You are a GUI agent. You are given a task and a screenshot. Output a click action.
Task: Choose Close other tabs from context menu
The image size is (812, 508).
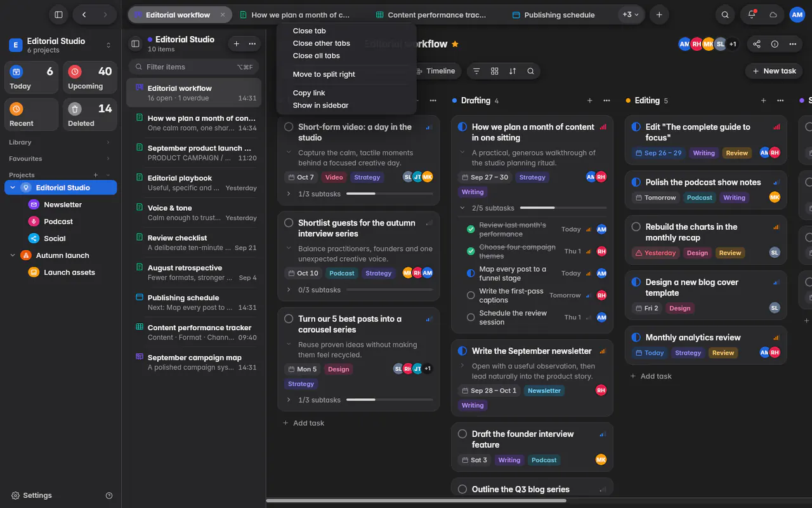pos(321,43)
